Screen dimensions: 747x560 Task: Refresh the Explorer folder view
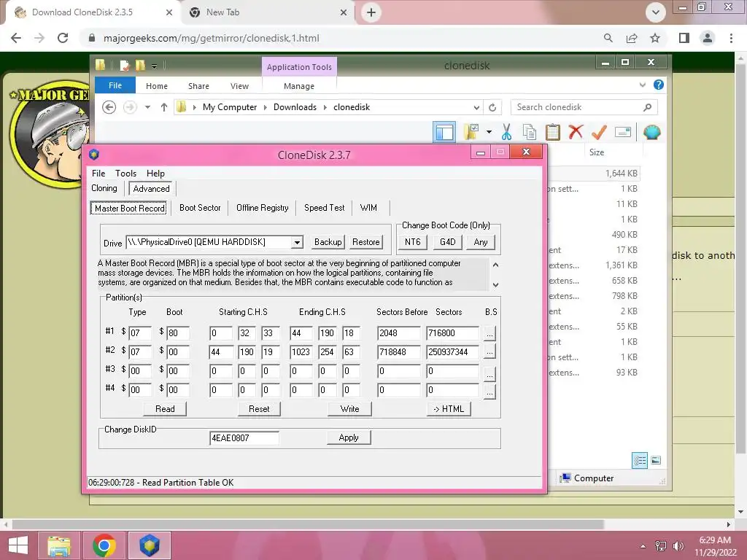[x=492, y=107]
